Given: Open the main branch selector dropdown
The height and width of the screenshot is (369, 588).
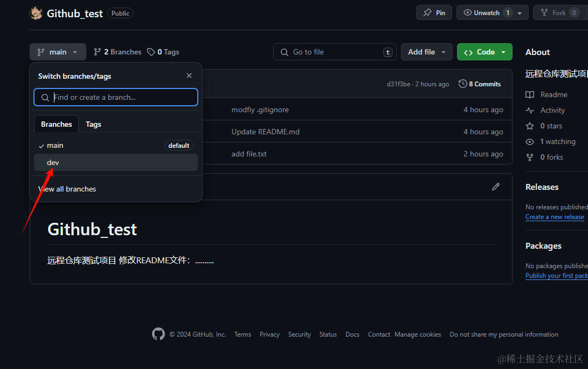Looking at the screenshot, I should click(58, 52).
